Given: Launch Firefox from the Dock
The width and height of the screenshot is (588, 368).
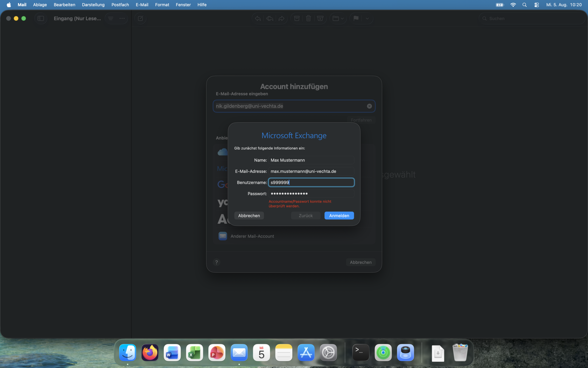Looking at the screenshot, I should [x=150, y=353].
